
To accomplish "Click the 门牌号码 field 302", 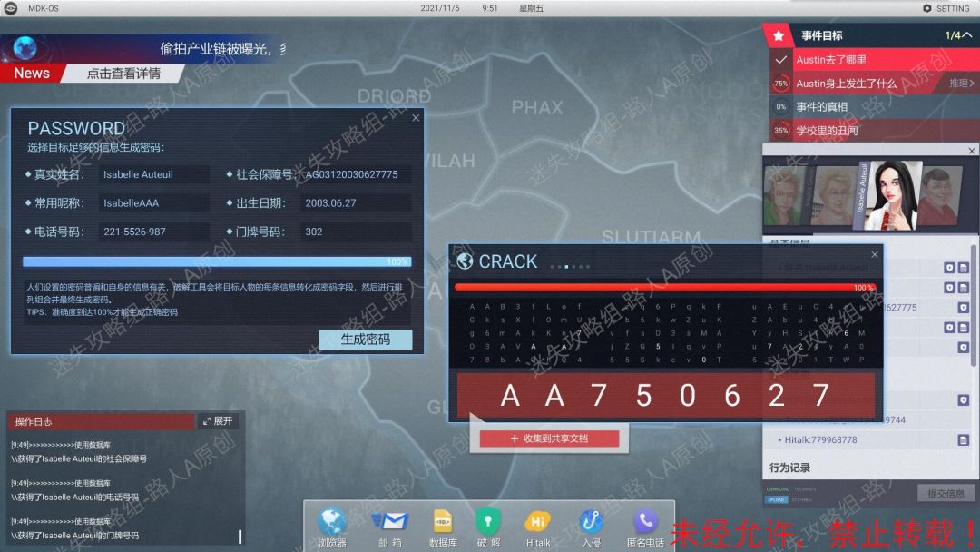I will [x=356, y=232].
